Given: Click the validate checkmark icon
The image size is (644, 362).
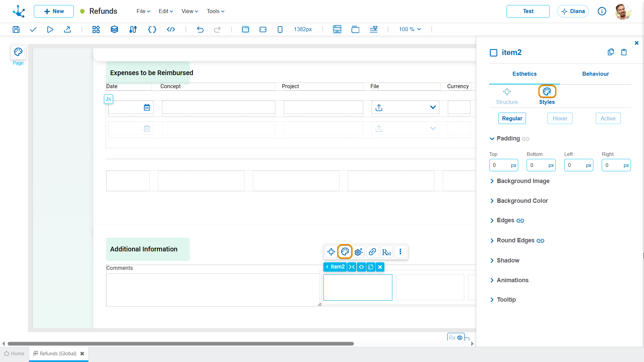Looking at the screenshot, I should tap(33, 29).
